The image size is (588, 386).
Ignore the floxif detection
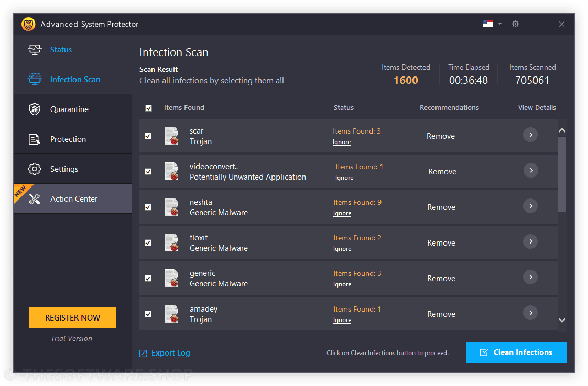tap(342, 249)
